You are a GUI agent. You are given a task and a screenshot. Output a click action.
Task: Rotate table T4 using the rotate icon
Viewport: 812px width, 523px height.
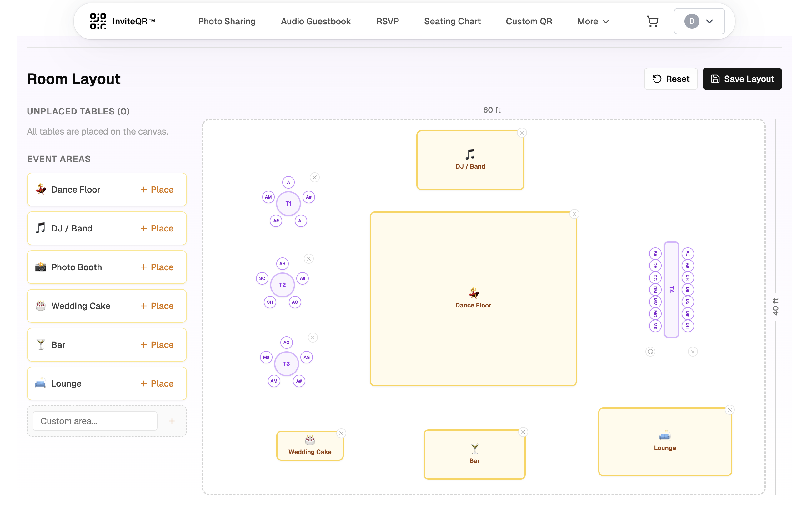pos(650,352)
